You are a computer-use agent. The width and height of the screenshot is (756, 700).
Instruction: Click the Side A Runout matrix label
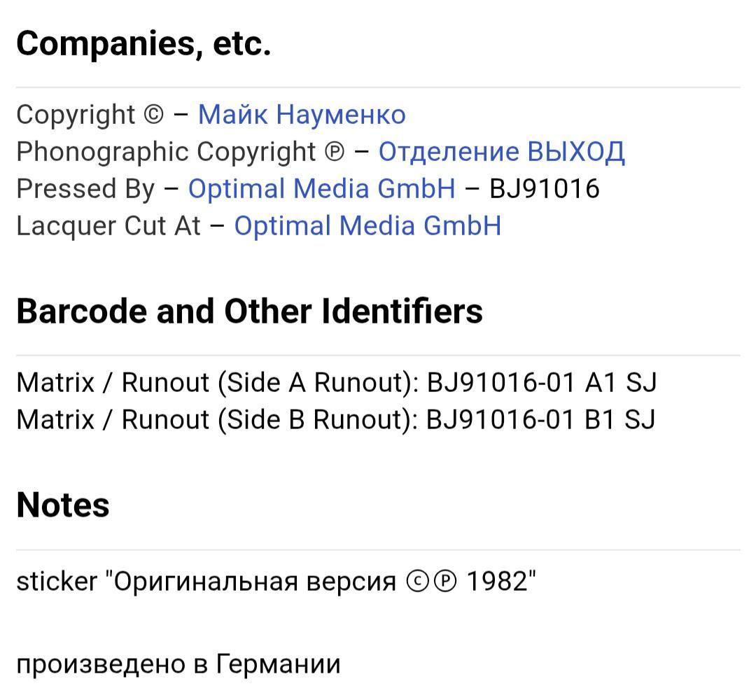[x=218, y=383]
